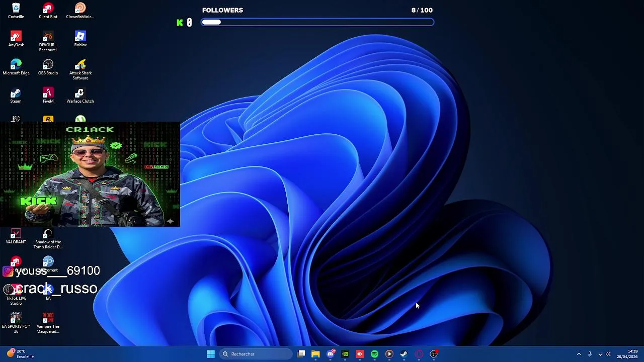Open the Roblox desktop icon
Viewport: 644px width, 362px height.
80,39
